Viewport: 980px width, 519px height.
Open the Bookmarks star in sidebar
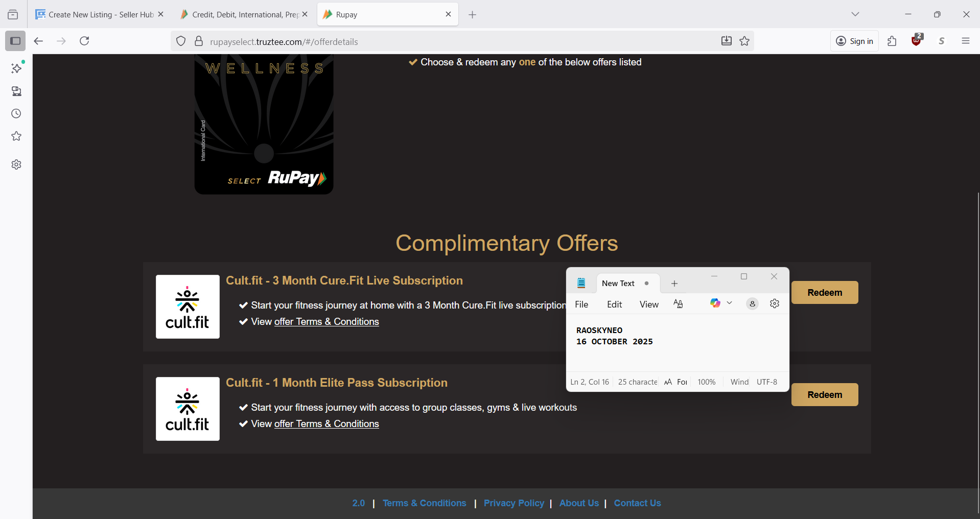coord(16,136)
